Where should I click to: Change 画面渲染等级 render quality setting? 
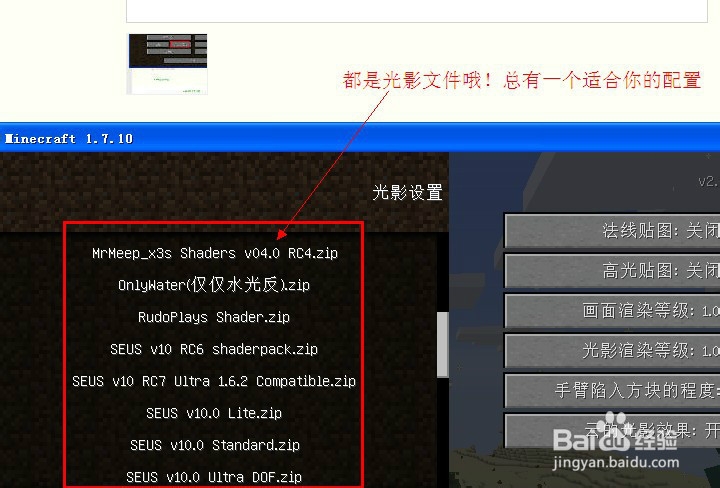612,311
